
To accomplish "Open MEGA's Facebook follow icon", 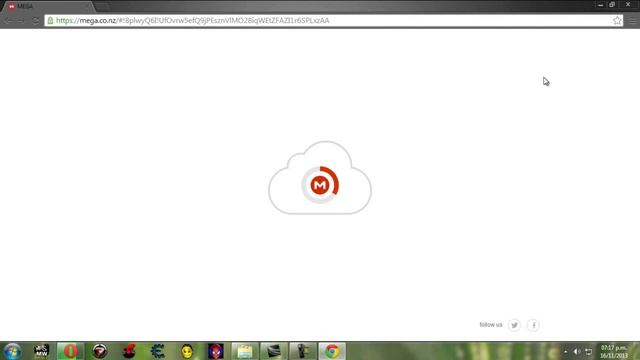I will pyautogui.click(x=533, y=325).
